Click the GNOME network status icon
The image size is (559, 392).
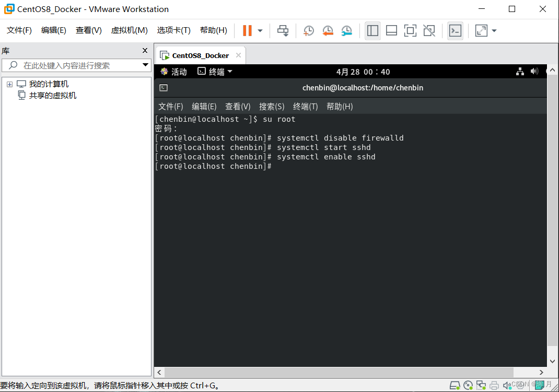(x=520, y=72)
